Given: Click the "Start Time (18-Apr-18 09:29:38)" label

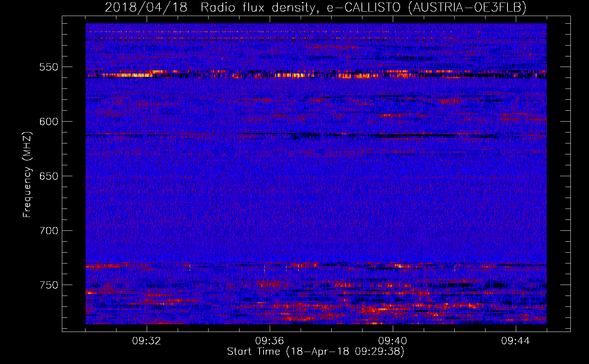Looking at the screenshot, I should click(x=316, y=352).
